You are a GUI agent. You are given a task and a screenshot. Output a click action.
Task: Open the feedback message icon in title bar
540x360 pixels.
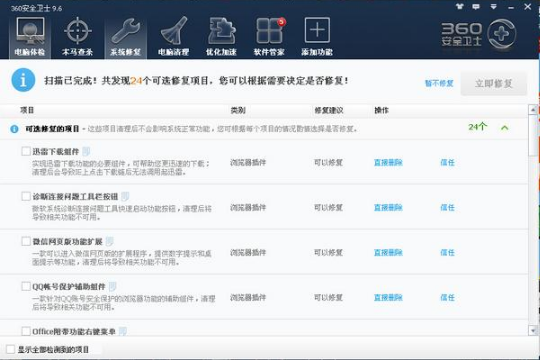pyautogui.click(x=476, y=6)
